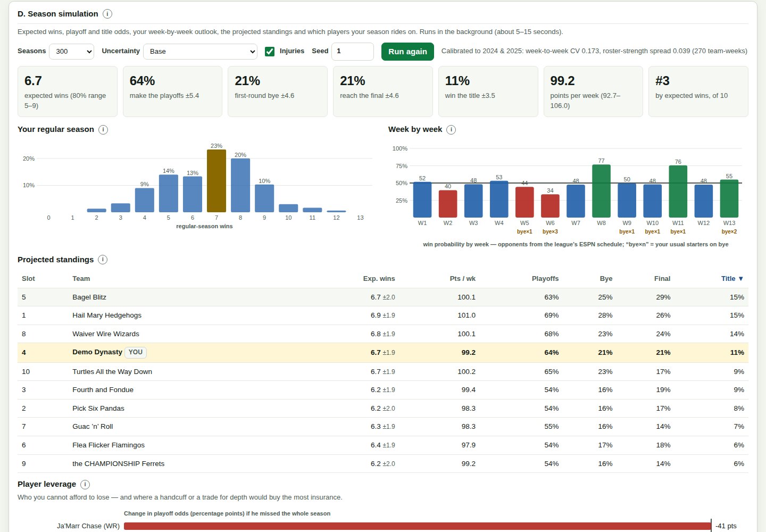This screenshot has height=532, width=766.
Task: Click the Bye column header
Action: [606, 279]
